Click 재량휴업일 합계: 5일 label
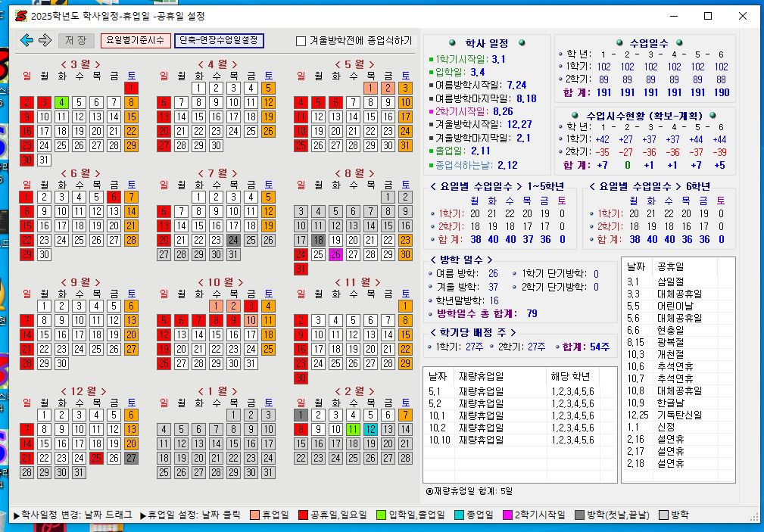The width and height of the screenshot is (764, 532). point(469,491)
